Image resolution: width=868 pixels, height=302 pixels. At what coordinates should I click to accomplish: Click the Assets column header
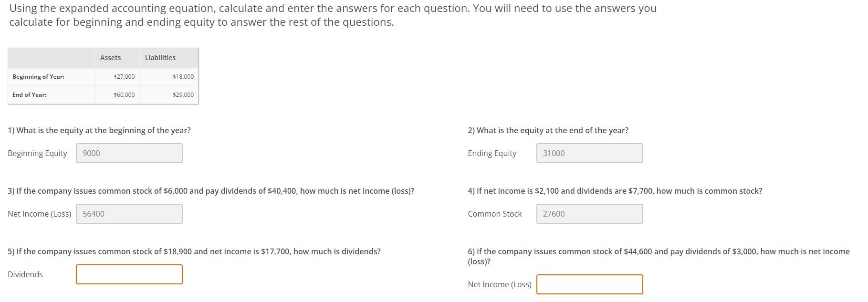click(x=110, y=57)
